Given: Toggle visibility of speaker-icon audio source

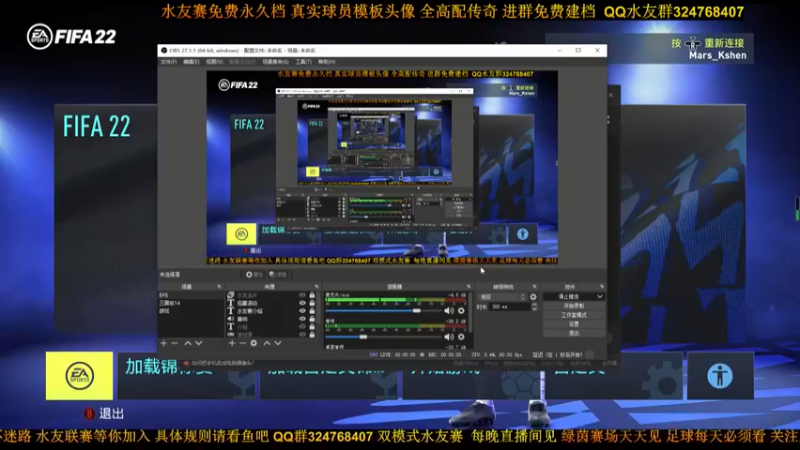Looking at the screenshot, I should [x=302, y=319].
